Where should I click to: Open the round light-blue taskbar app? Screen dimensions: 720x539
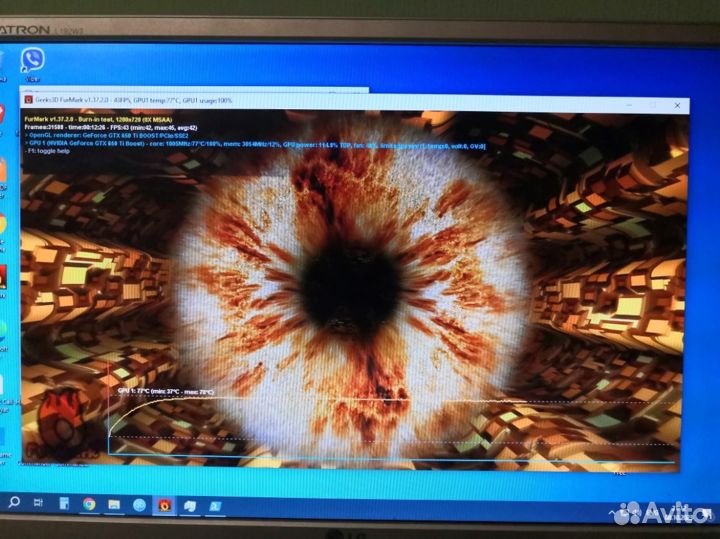point(139,505)
